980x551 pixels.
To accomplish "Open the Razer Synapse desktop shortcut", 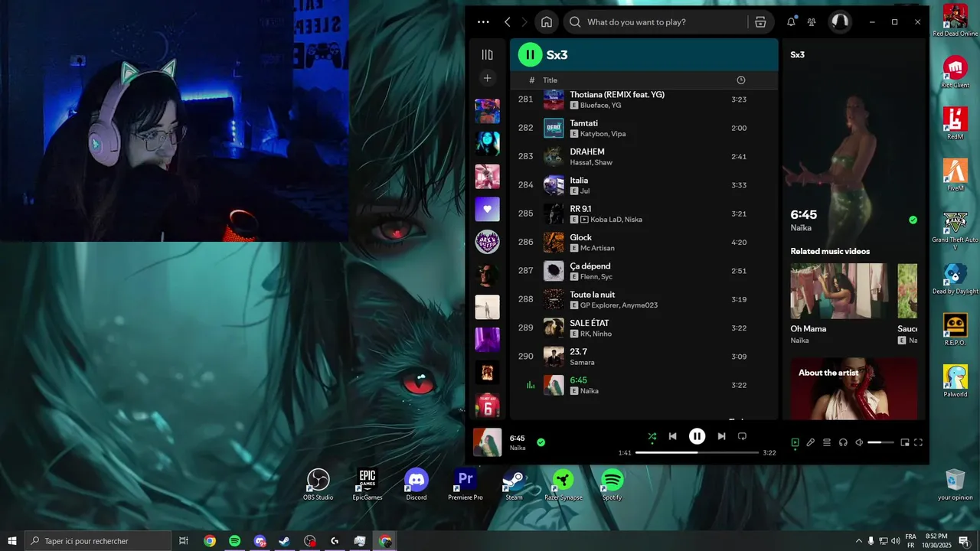I will [563, 484].
